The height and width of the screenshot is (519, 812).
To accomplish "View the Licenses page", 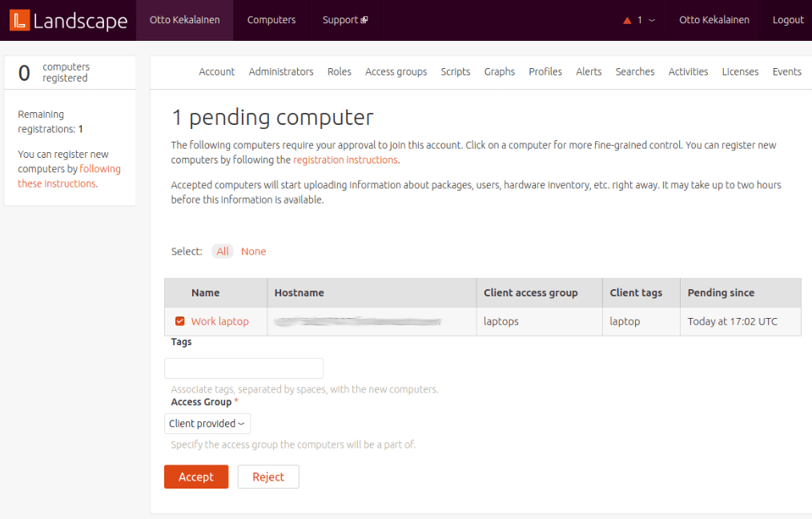I will point(740,71).
